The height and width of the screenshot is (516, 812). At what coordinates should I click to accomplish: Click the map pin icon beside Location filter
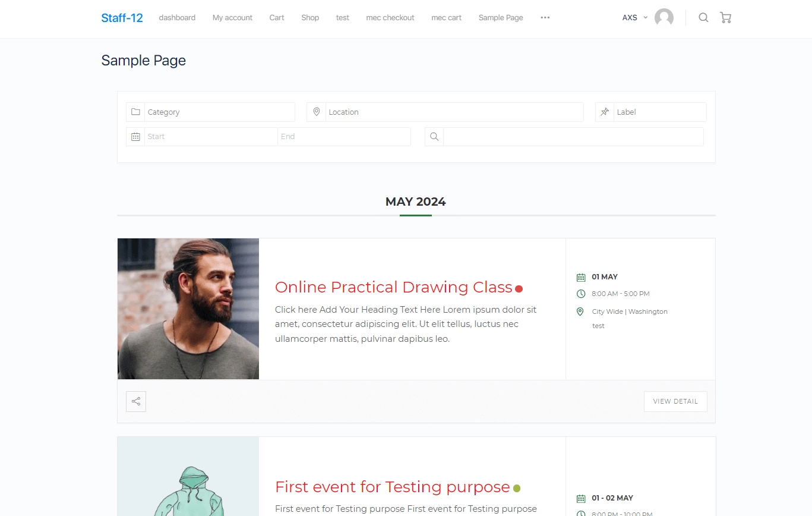click(317, 112)
